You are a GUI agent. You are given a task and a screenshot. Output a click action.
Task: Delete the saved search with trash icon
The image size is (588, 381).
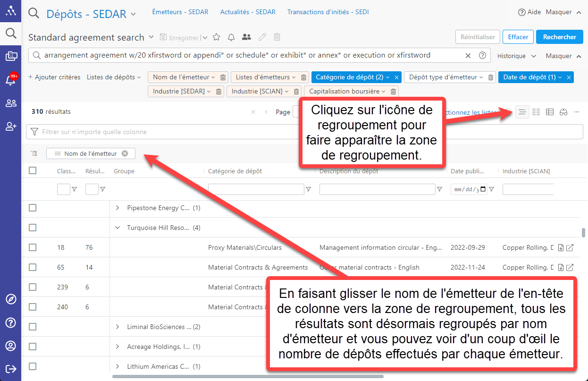[x=277, y=37]
